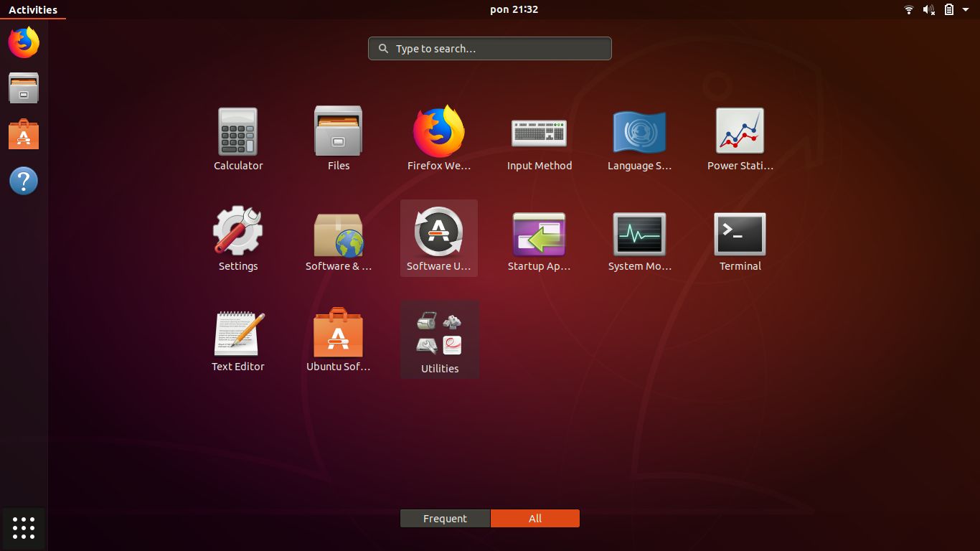Open Power Statistics app

[740, 138]
